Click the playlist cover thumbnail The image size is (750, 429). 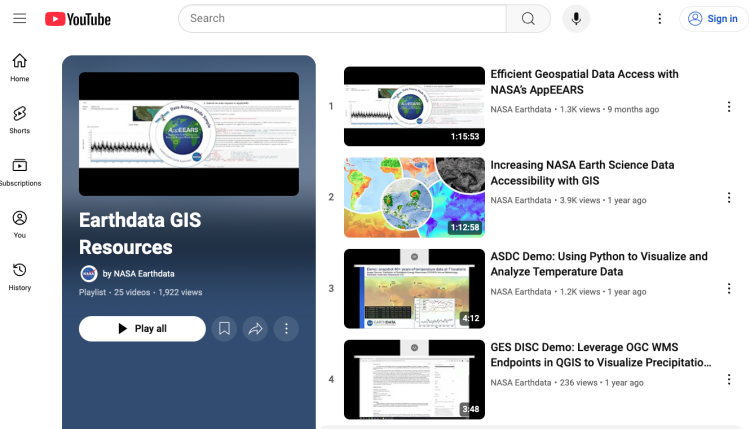pyautogui.click(x=189, y=134)
